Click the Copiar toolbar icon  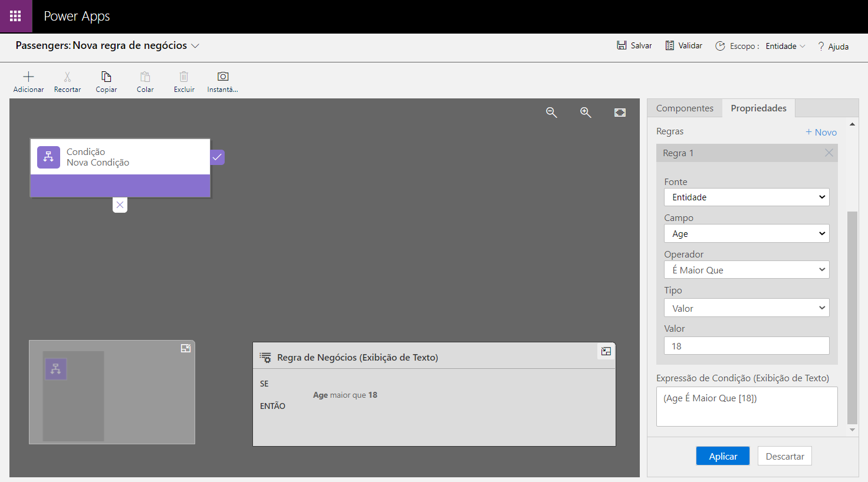click(106, 77)
